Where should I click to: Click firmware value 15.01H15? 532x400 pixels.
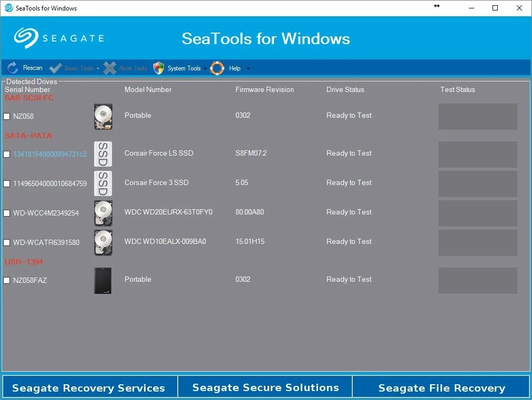coord(250,242)
